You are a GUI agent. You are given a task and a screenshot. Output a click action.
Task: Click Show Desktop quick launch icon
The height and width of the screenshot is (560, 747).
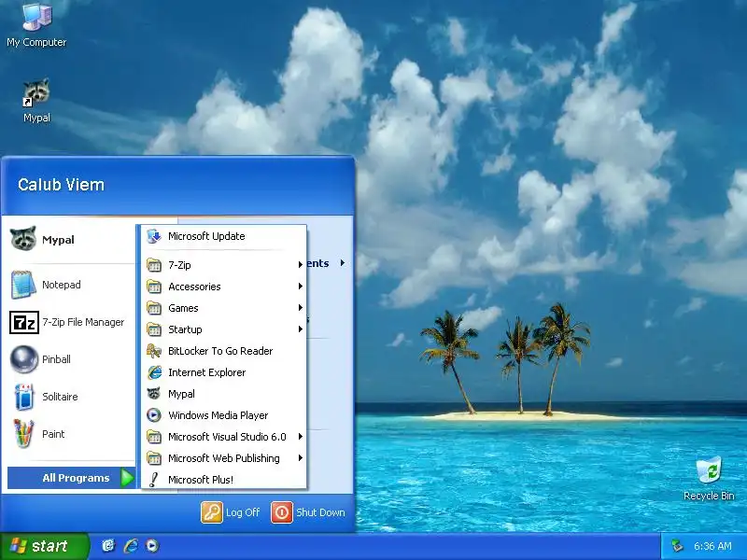point(108,546)
